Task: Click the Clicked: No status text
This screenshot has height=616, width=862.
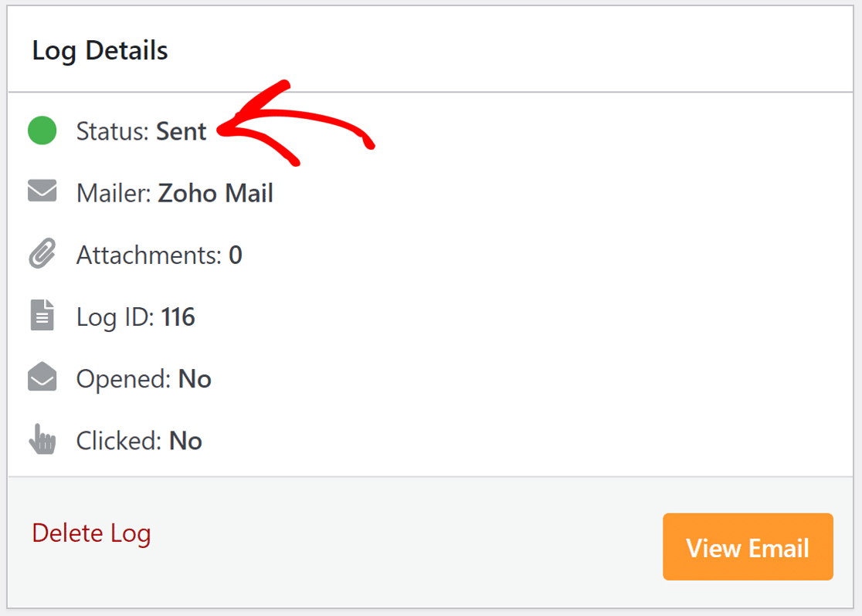Action: click(138, 439)
